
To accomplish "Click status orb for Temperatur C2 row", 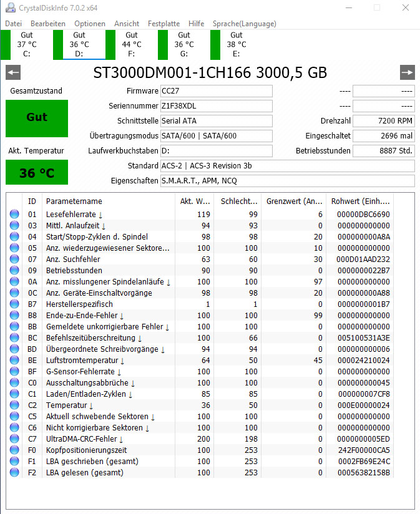I will coord(14,405).
